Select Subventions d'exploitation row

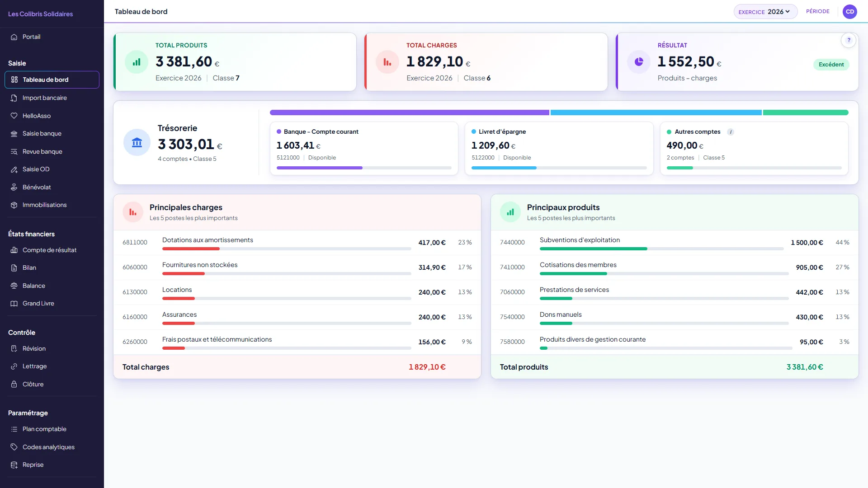675,243
